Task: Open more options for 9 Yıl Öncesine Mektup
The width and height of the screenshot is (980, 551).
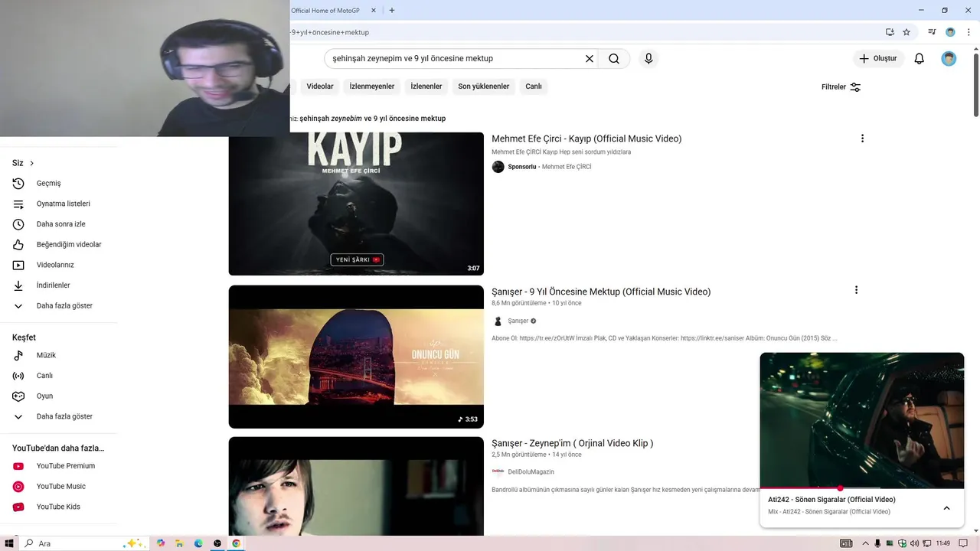Action: [856, 290]
